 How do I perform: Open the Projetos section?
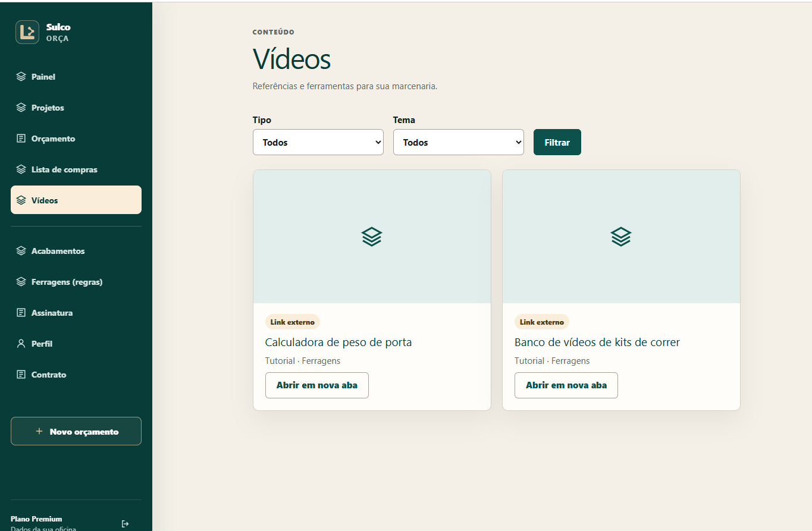click(x=76, y=108)
